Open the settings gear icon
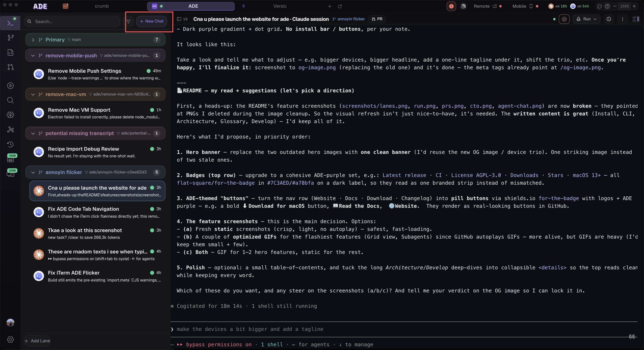644x350 pixels. click(x=10, y=340)
